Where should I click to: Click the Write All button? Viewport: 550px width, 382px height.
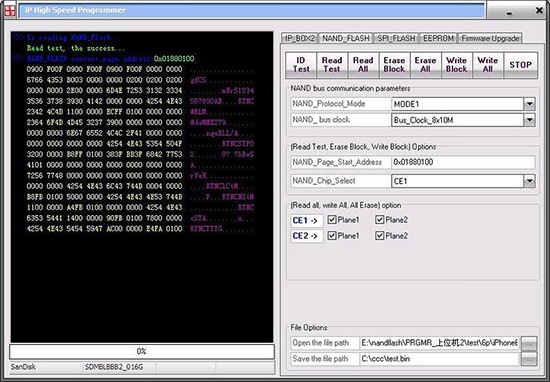click(x=488, y=65)
